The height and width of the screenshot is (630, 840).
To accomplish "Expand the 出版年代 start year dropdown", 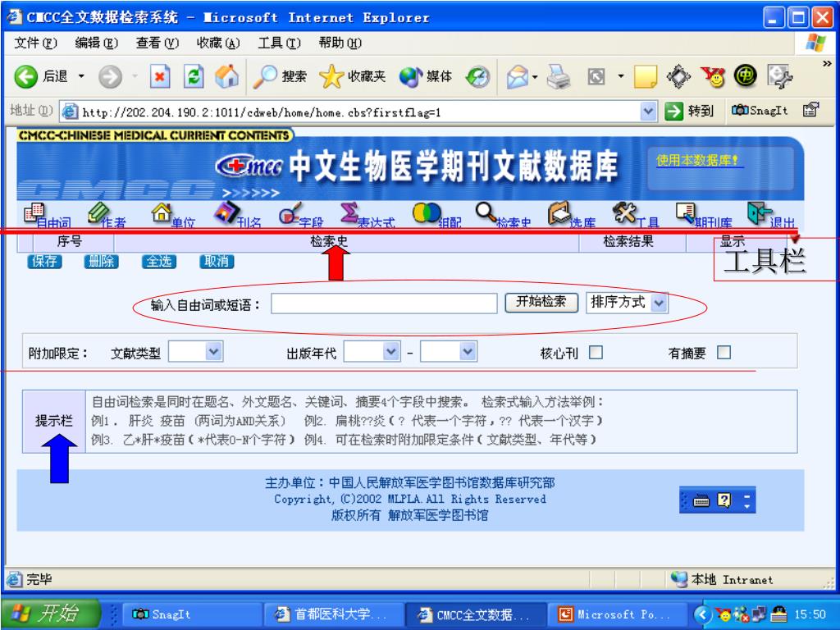I will [x=391, y=351].
